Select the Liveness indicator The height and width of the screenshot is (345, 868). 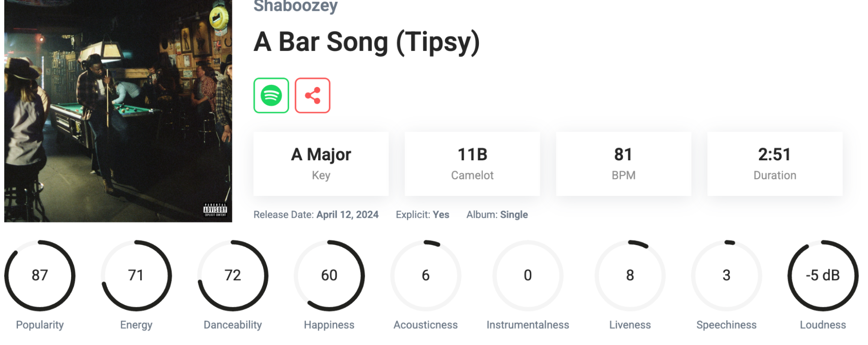(630, 275)
